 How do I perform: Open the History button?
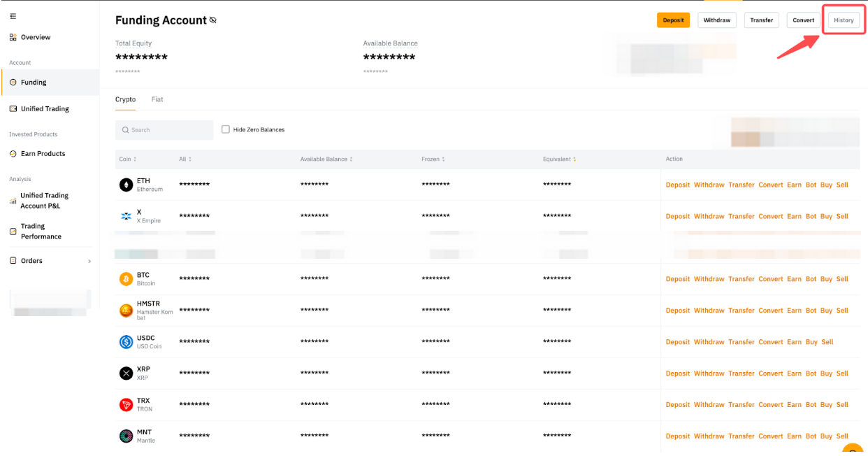pos(844,20)
